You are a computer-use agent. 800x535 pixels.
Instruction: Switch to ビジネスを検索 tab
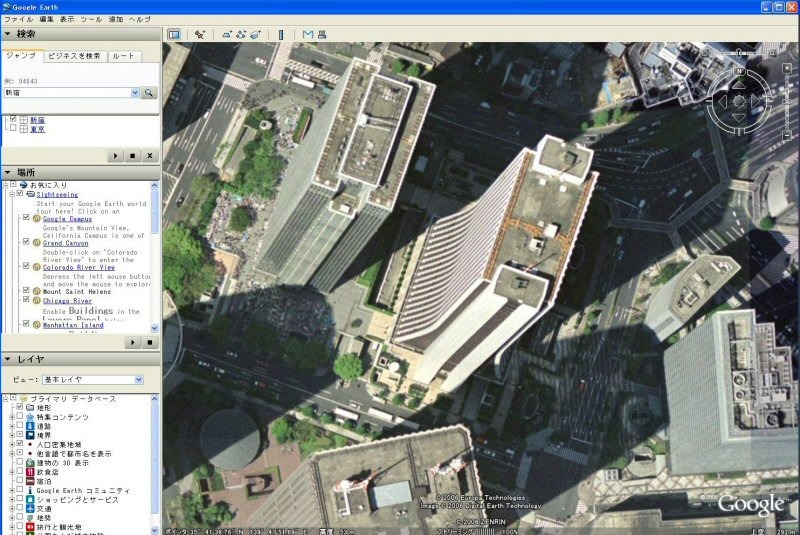[x=74, y=56]
